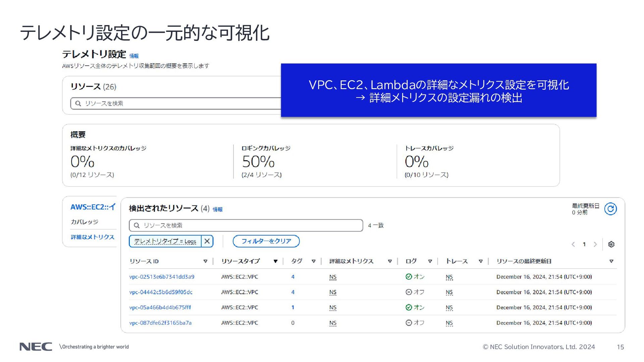
Task: Sort by 詳細なメトリクス column arrow
Action: click(x=390, y=261)
